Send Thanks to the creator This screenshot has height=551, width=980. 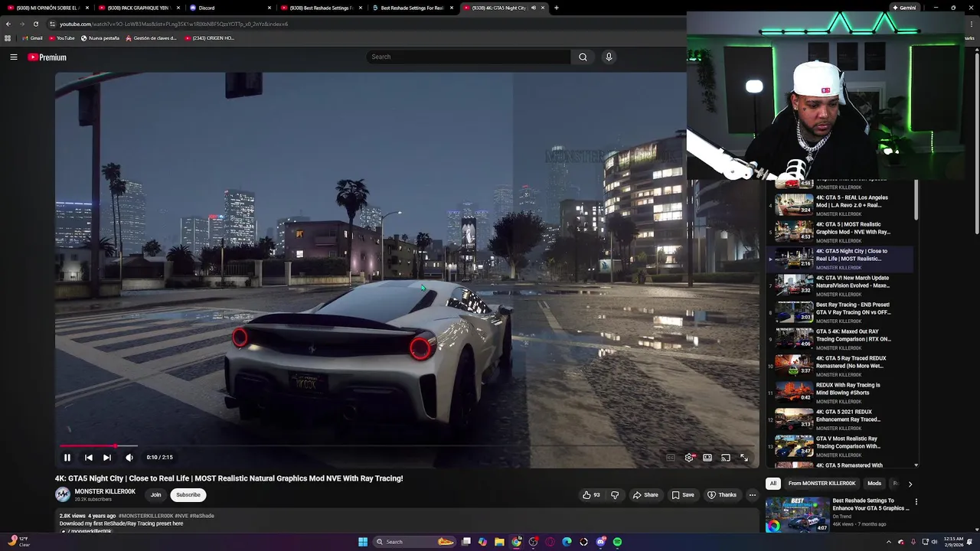[x=722, y=495]
